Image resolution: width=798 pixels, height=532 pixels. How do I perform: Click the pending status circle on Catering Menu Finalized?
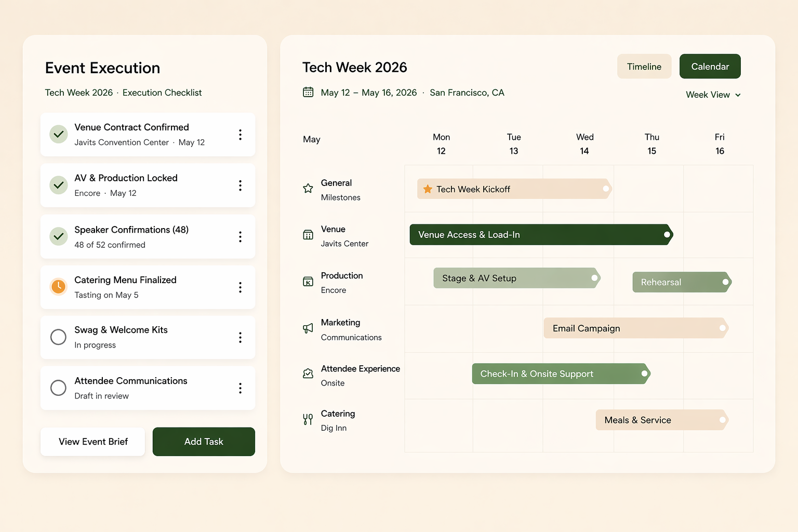click(58, 286)
